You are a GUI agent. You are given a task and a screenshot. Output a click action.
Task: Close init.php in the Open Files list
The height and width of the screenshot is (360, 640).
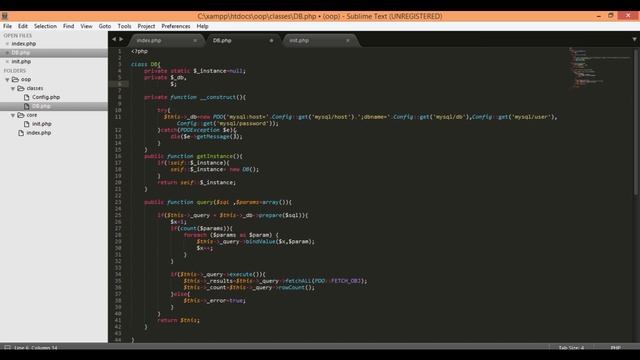7,62
